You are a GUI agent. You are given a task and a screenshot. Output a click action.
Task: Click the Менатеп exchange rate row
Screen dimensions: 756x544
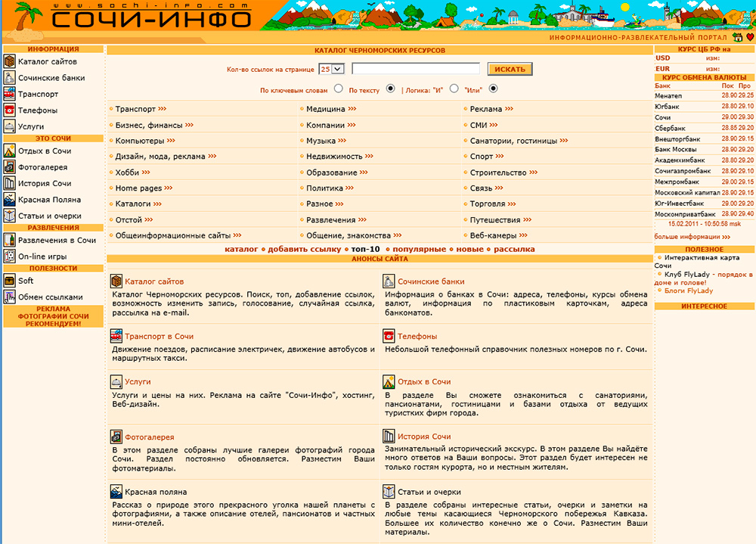pyautogui.click(x=704, y=95)
